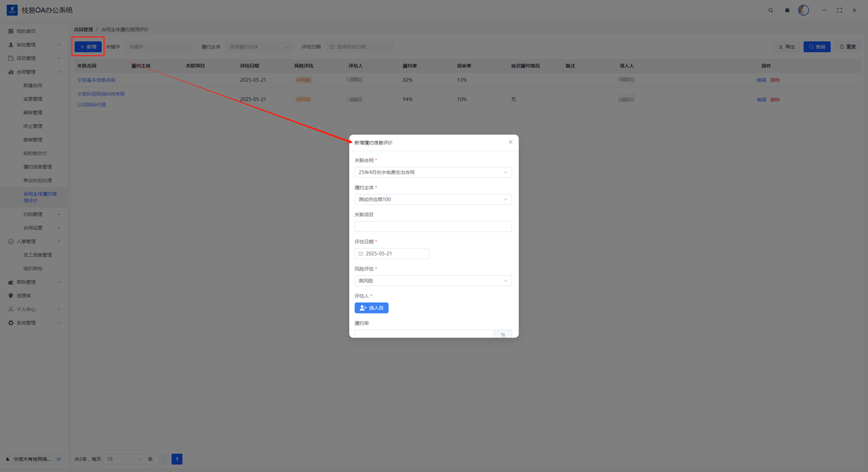
Task: Open the 关联合同 dropdown in the dialog
Action: (433, 172)
